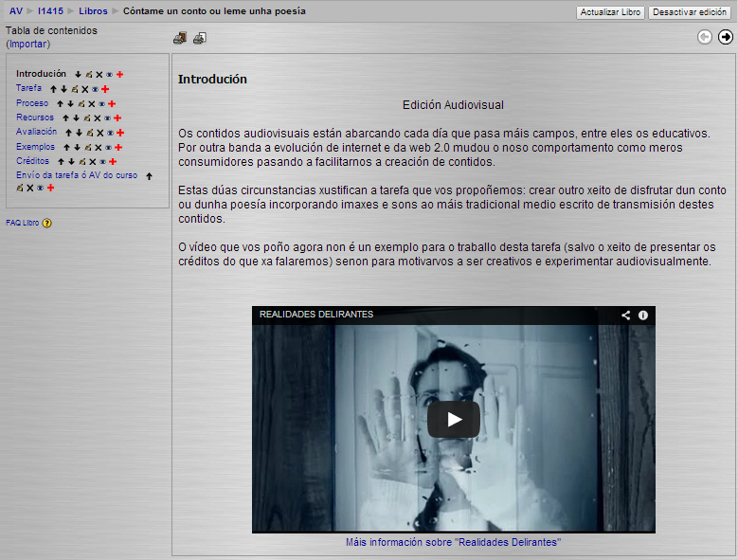
Task: Edit the Proceso chapter
Action: click(x=81, y=104)
